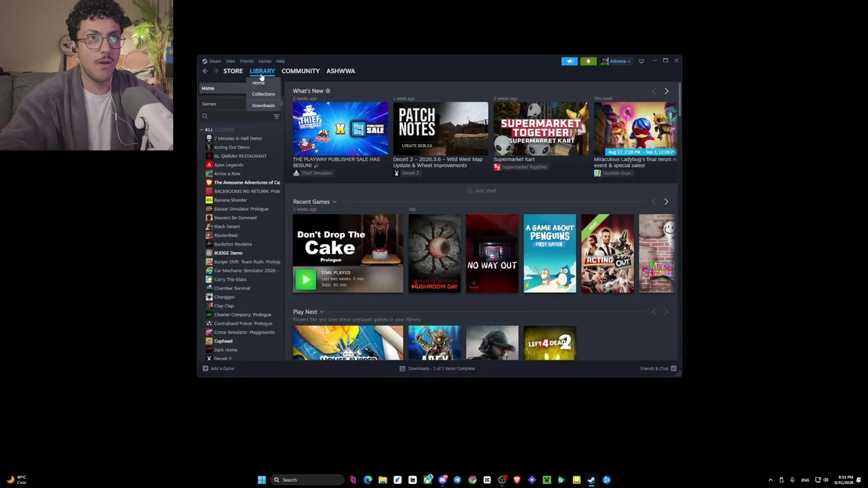Viewport: 868px width, 488px height.
Task: Open the Steam menu
Action: 214,61
